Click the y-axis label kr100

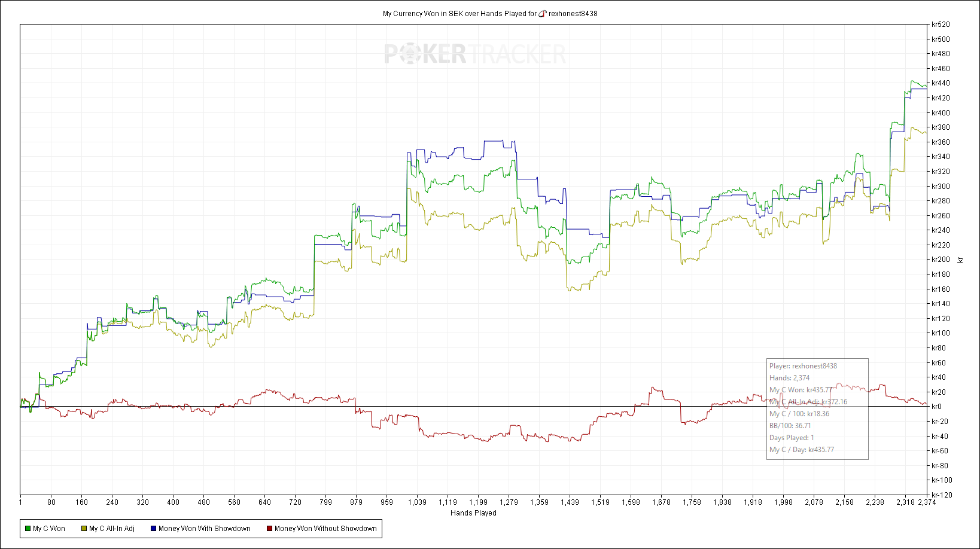pyautogui.click(x=941, y=333)
